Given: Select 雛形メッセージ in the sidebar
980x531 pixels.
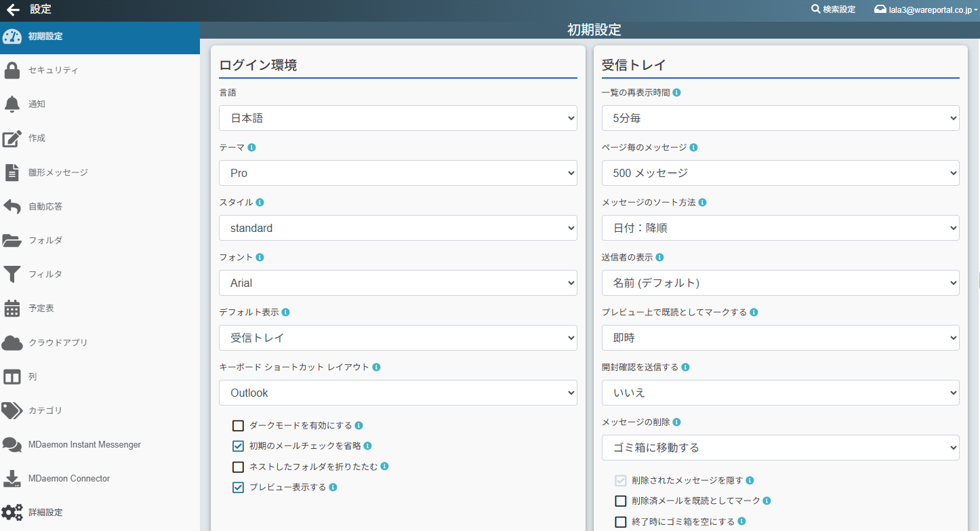Looking at the screenshot, I should [58, 172].
